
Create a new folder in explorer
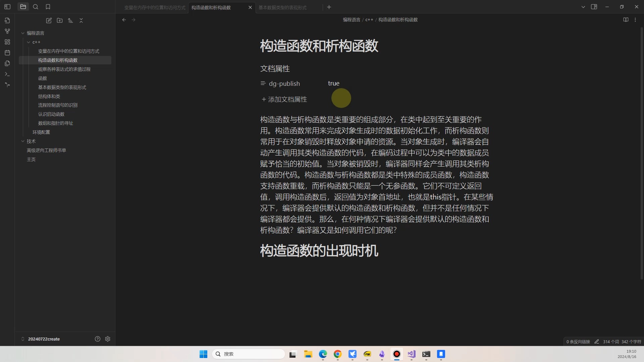coord(60,20)
